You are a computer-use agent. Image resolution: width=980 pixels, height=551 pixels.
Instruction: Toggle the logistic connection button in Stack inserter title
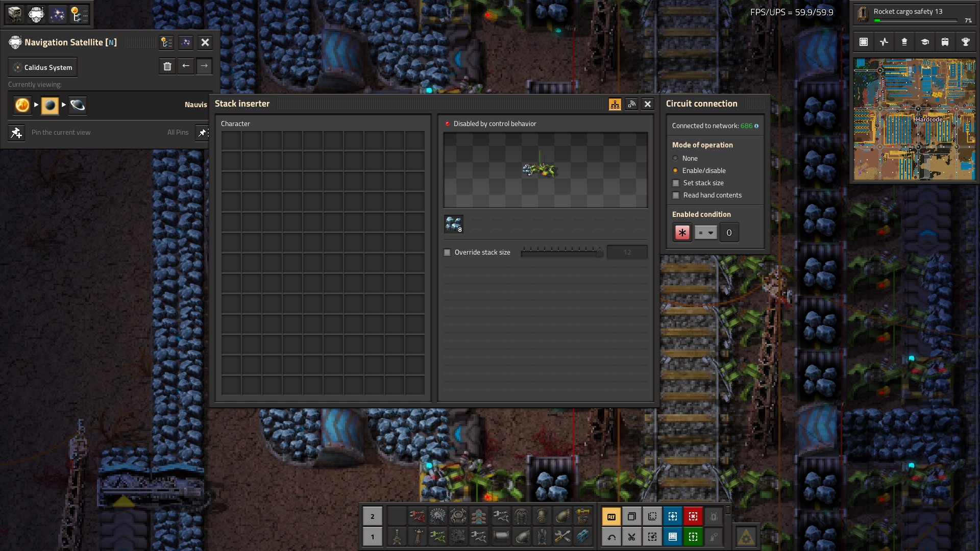click(x=631, y=104)
